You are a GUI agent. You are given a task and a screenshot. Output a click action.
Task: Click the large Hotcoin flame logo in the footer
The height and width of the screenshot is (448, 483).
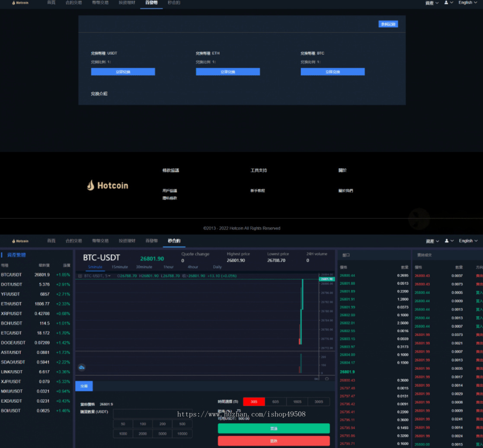point(108,185)
